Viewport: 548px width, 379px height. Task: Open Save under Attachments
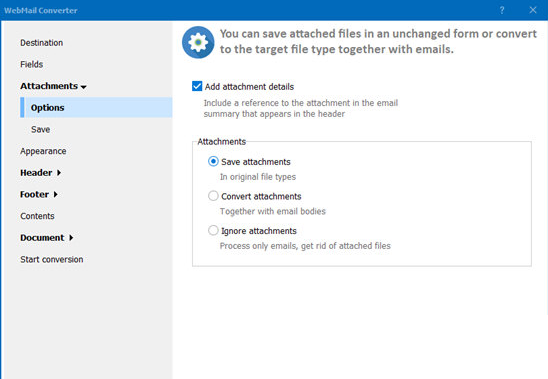tap(41, 129)
